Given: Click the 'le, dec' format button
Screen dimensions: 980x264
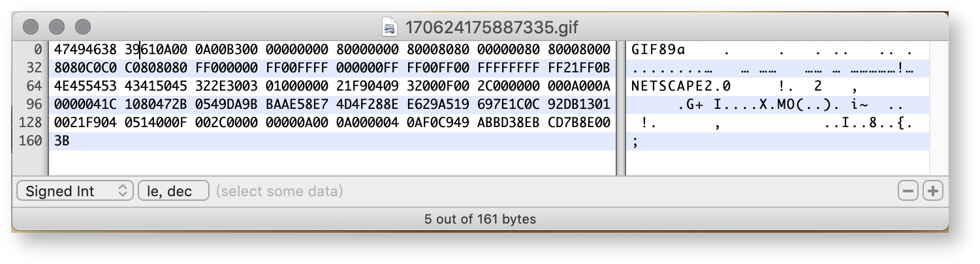Looking at the screenshot, I should (173, 191).
